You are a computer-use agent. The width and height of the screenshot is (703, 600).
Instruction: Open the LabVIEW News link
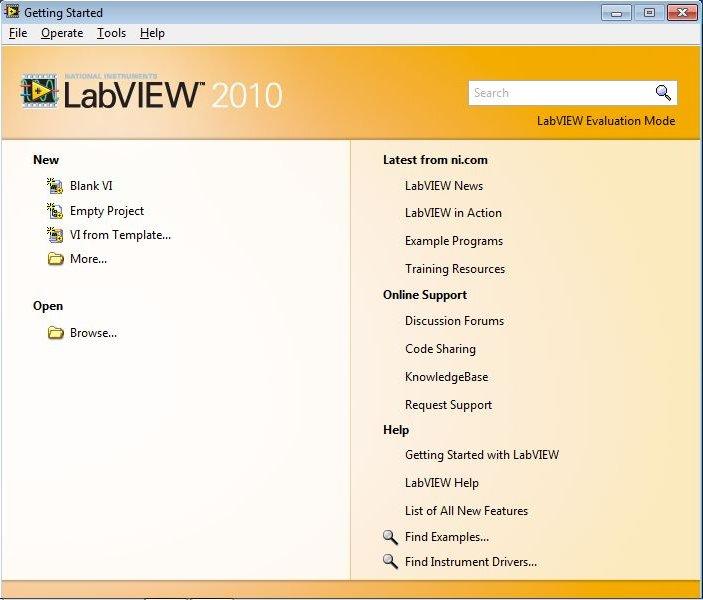pos(444,186)
